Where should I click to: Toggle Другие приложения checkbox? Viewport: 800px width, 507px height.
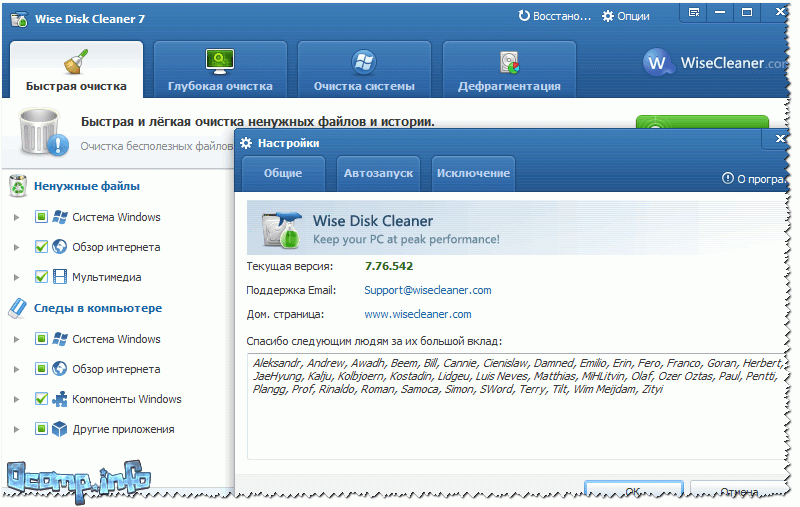[x=41, y=429]
